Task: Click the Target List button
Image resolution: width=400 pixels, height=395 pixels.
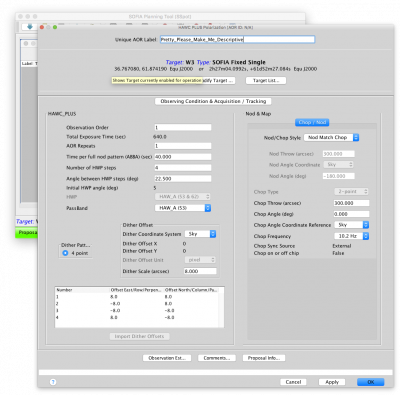Action: click(x=266, y=80)
